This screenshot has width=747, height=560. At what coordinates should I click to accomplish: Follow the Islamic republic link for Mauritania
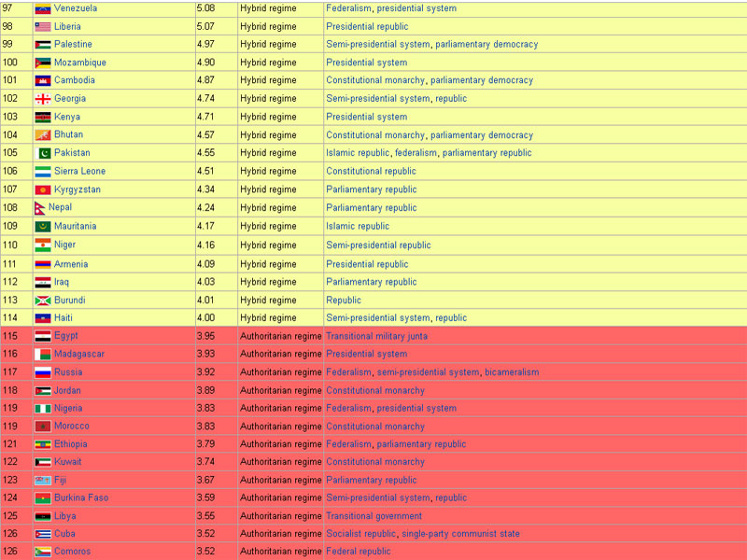(x=358, y=227)
